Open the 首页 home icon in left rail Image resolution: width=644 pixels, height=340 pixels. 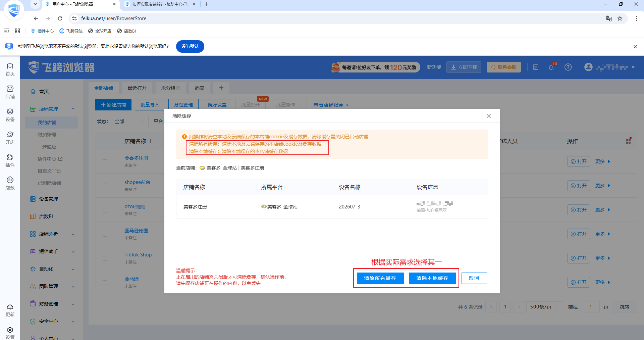[10, 69]
